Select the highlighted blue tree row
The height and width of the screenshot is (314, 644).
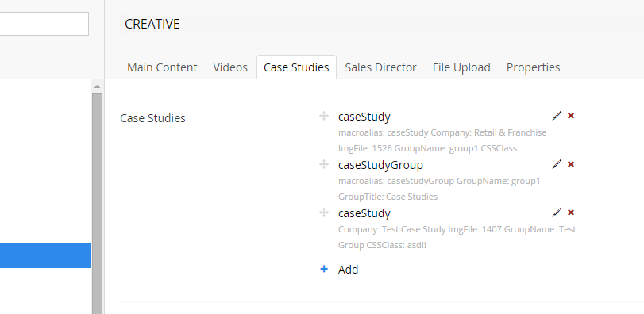click(45, 255)
